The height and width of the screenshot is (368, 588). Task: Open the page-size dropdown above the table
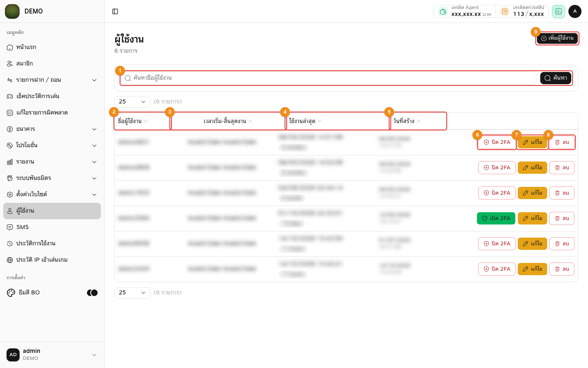[x=132, y=101]
